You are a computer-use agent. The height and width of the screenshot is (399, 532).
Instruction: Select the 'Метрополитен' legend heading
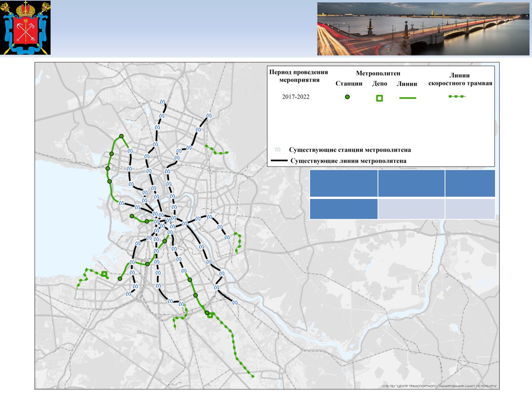click(x=378, y=73)
